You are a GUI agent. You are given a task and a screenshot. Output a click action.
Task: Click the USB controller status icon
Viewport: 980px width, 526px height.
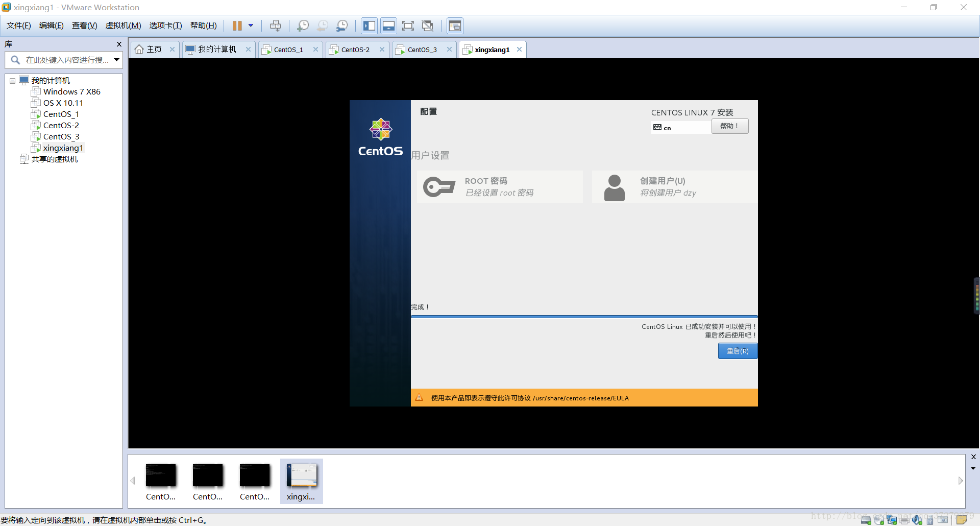(x=930, y=520)
